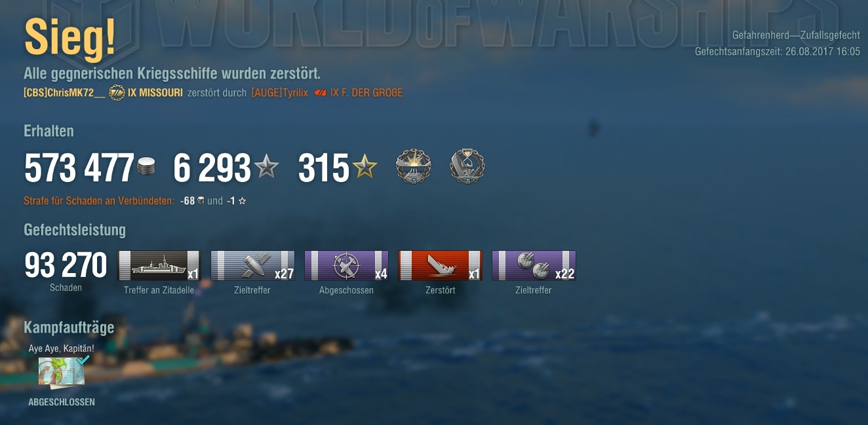This screenshot has width=868, height=425.
Task: Click the main battery hits ribbon x27
Action: point(252,266)
